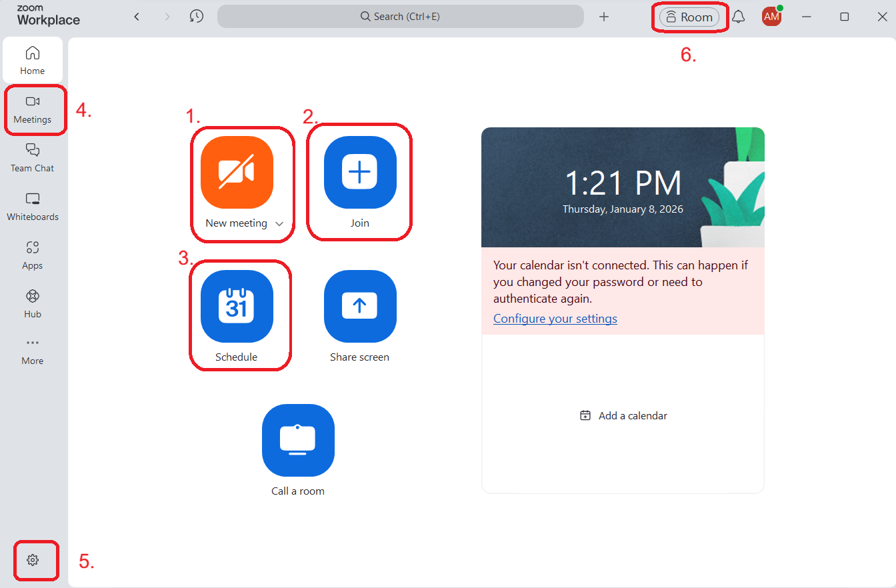Open the notifications bell icon

[x=738, y=17]
